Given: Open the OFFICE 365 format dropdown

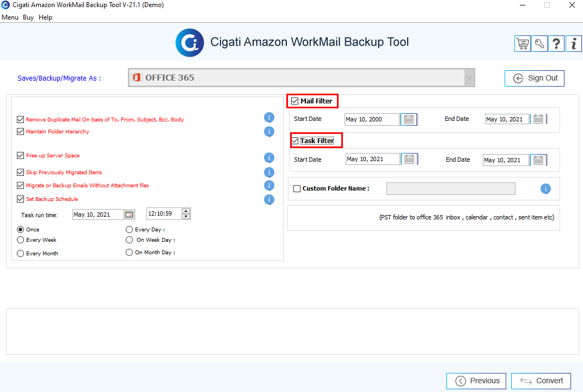Looking at the screenshot, I should pos(301,78).
